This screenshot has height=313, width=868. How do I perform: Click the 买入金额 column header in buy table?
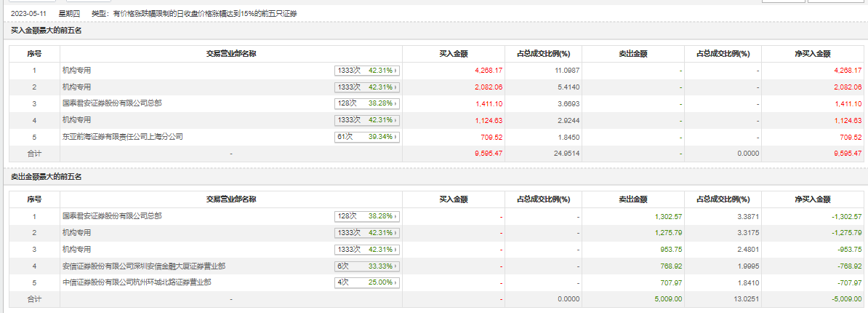click(x=453, y=54)
